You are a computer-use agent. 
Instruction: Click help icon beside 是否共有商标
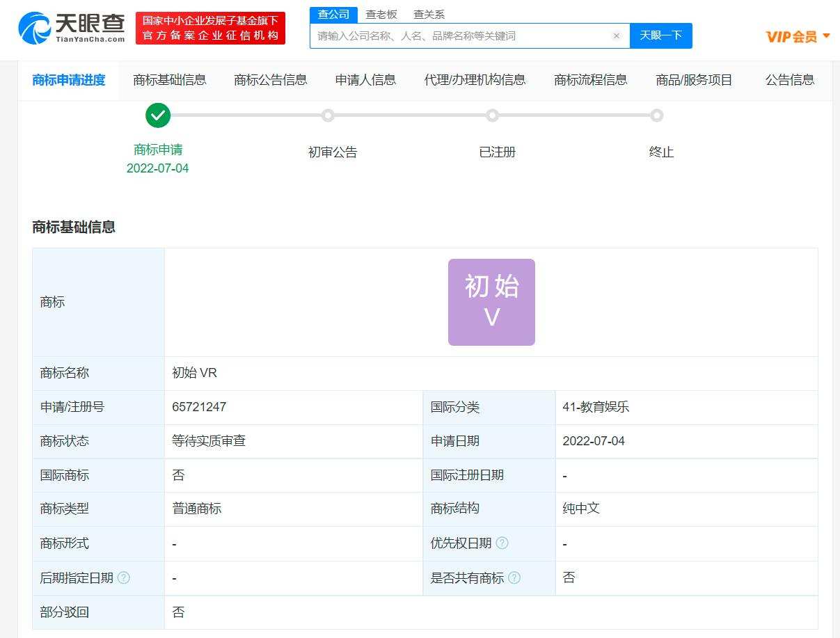pos(514,577)
